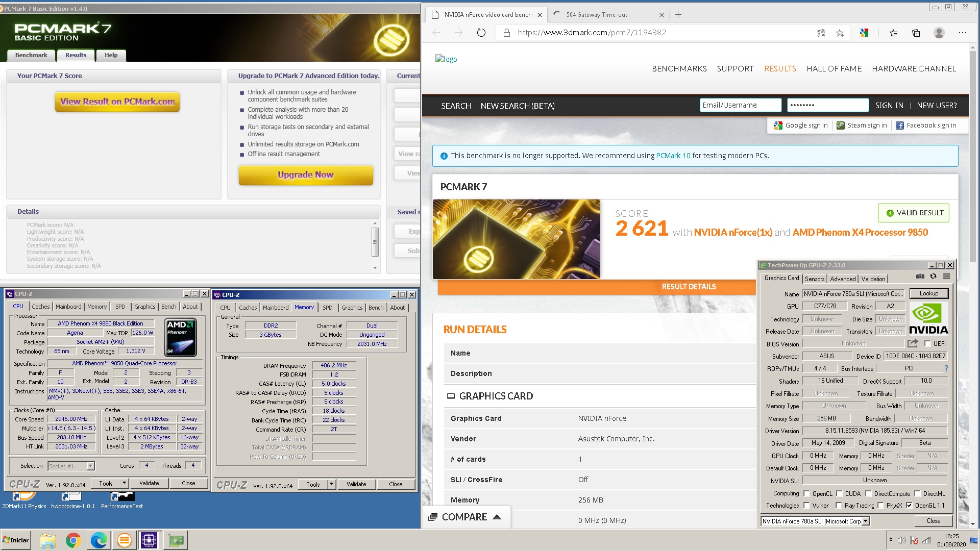Take a GPU-Z screenshot with the camera icon
Viewport: 980px width, 551px height.
pyautogui.click(x=920, y=276)
